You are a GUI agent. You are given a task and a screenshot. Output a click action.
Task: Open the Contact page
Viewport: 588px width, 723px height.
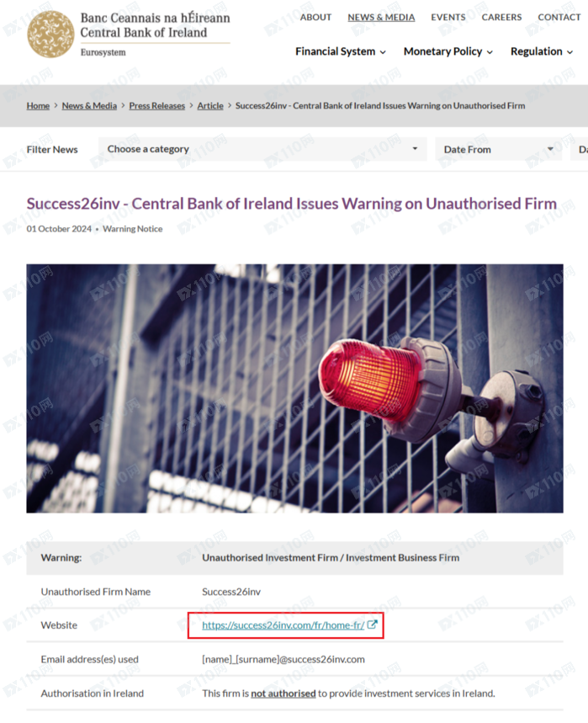pyautogui.click(x=559, y=17)
